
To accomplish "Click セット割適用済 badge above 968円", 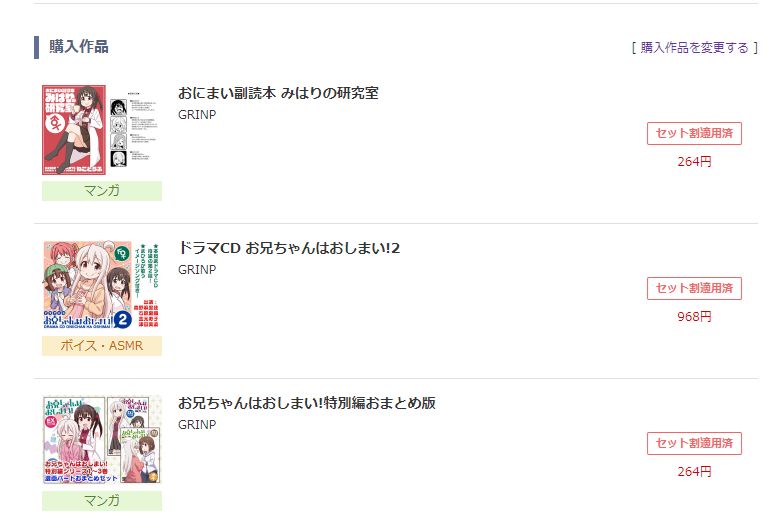I will (694, 289).
